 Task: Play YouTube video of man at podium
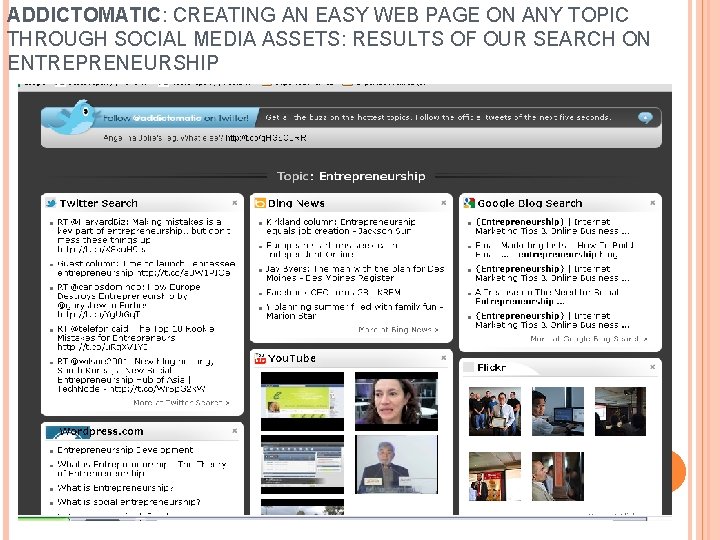point(396,464)
